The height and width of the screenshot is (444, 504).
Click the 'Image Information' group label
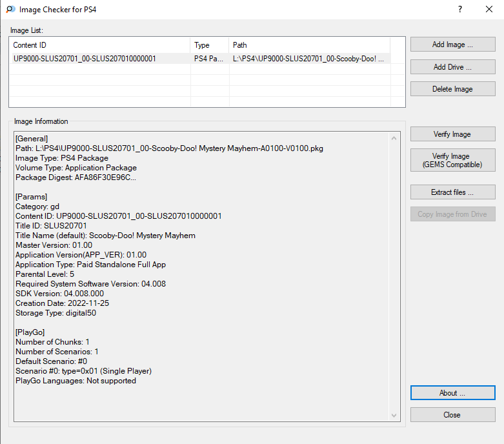pos(41,121)
